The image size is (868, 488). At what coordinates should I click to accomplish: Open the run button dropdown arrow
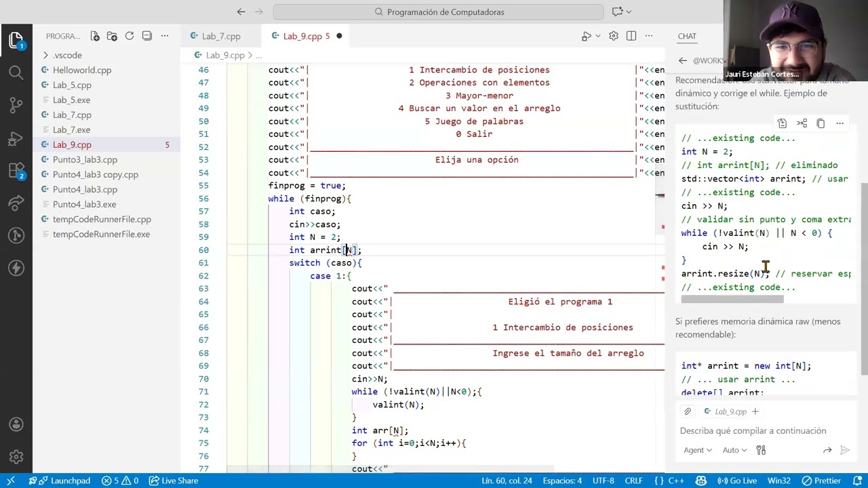597,36
